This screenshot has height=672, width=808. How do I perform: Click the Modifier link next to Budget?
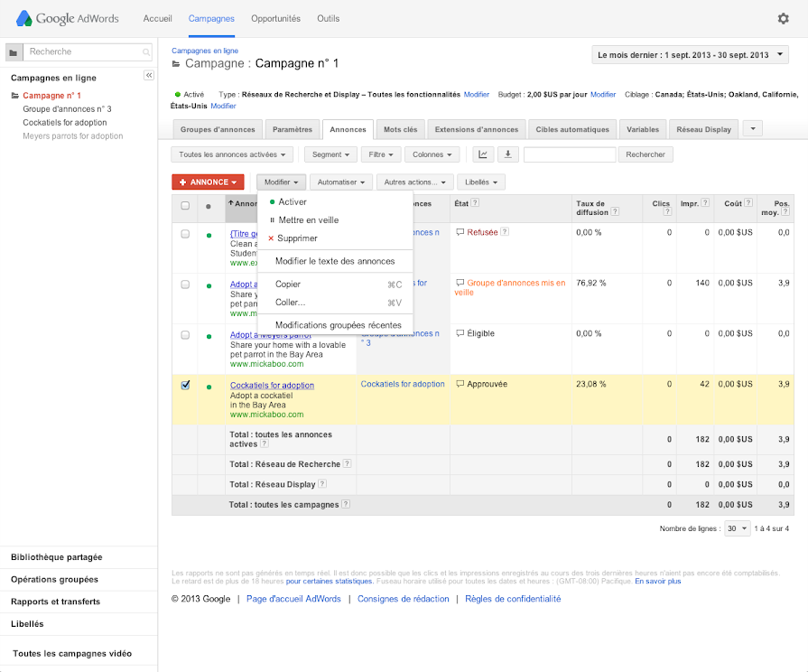pos(603,94)
